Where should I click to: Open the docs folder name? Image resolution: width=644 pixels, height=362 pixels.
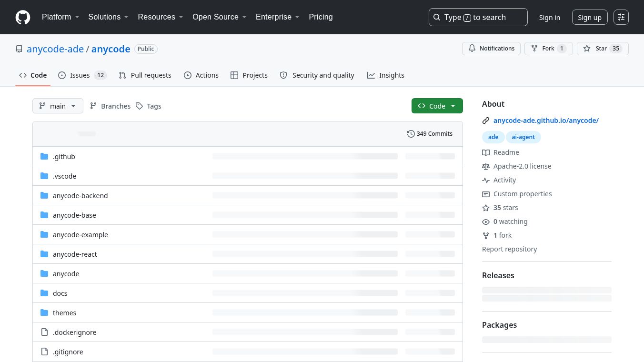coord(60,293)
